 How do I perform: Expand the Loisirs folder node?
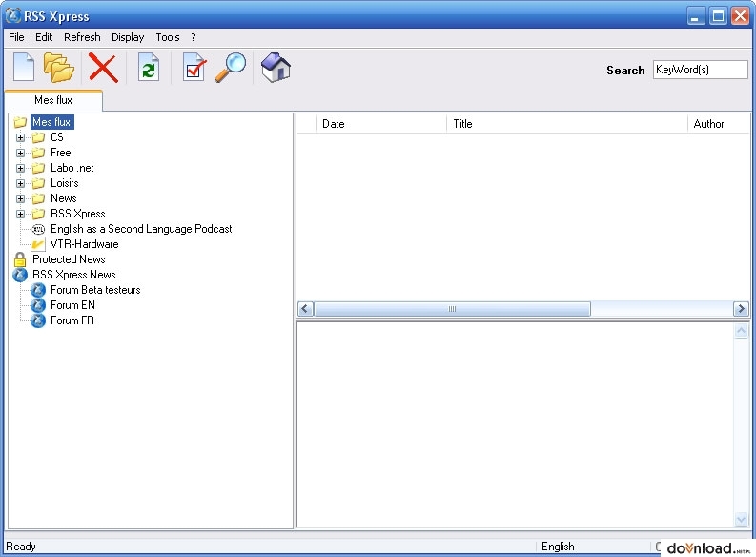tap(20, 184)
